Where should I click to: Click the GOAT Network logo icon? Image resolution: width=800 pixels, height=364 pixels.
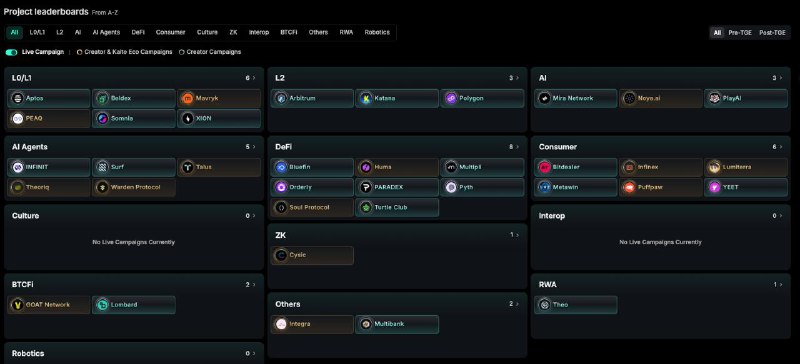(17, 305)
